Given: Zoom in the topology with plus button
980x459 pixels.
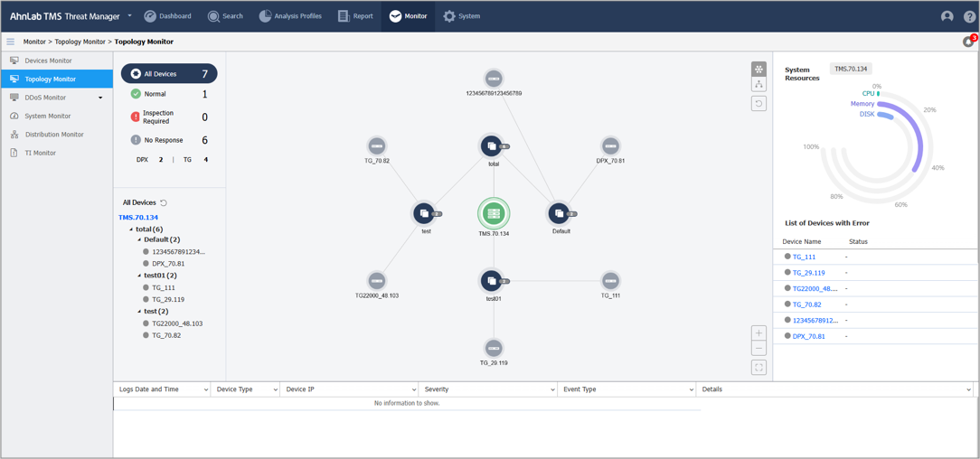Looking at the screenshot, I should point(759,333).
